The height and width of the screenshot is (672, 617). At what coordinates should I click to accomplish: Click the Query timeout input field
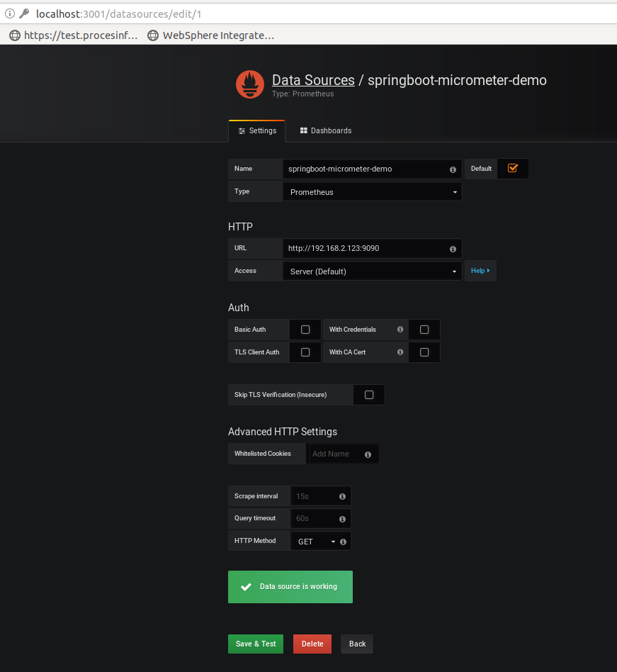pyautogui.click(x=321, y=519)
